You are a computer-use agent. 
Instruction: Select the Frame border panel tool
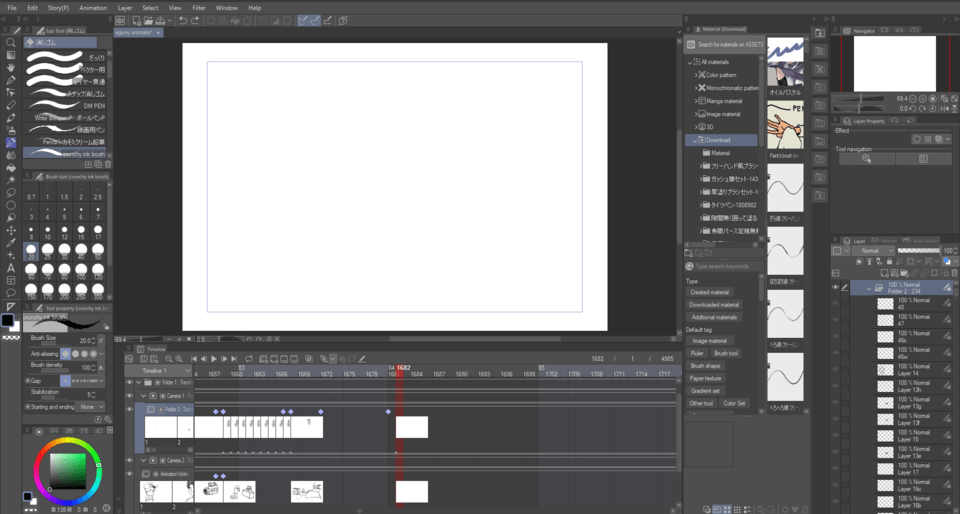pos(10,280)
